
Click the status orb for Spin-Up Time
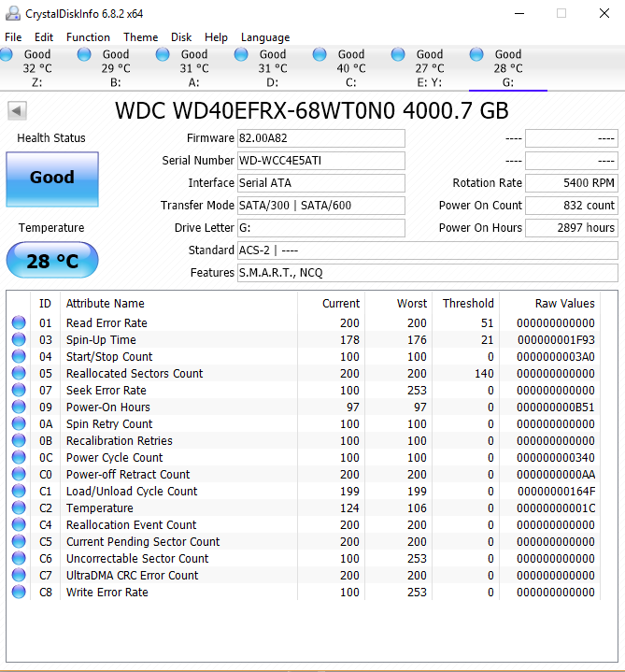click(19, 339)
